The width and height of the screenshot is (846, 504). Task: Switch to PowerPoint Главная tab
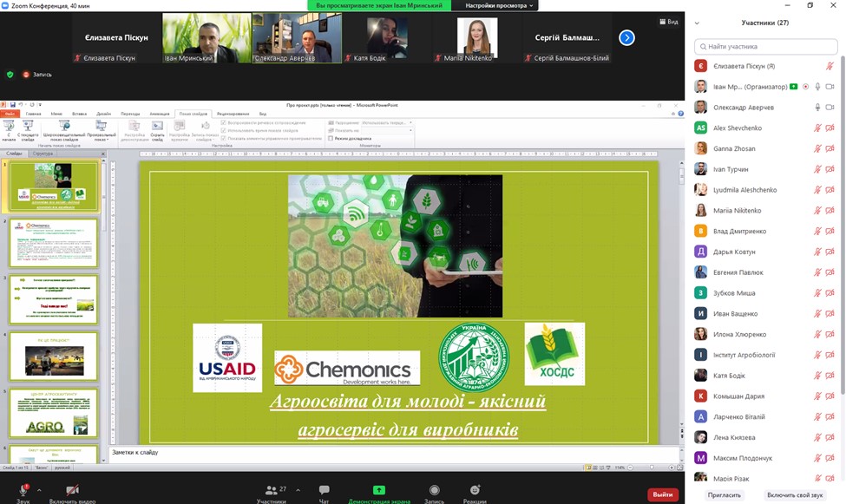[34, 114]
